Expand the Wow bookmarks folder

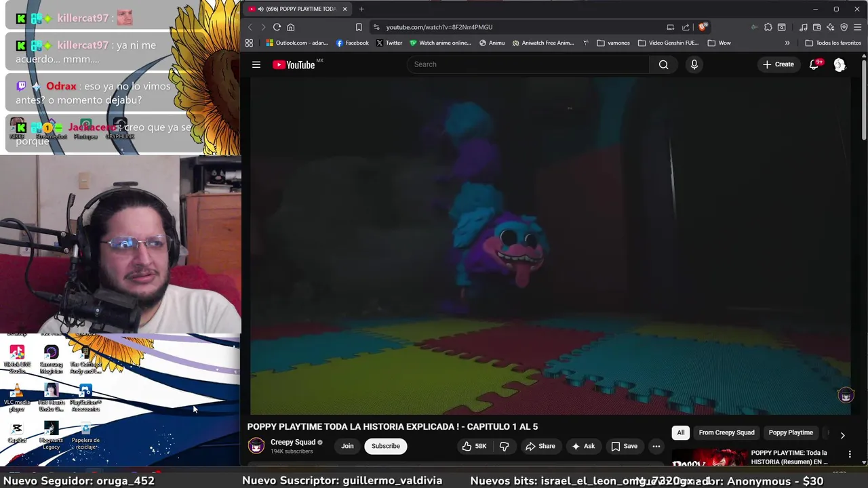719,43
